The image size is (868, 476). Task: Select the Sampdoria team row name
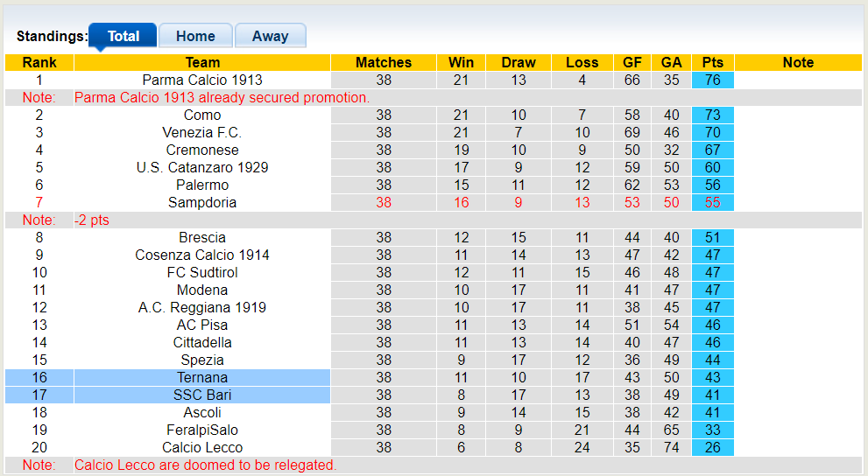click(x=202, y=202)
